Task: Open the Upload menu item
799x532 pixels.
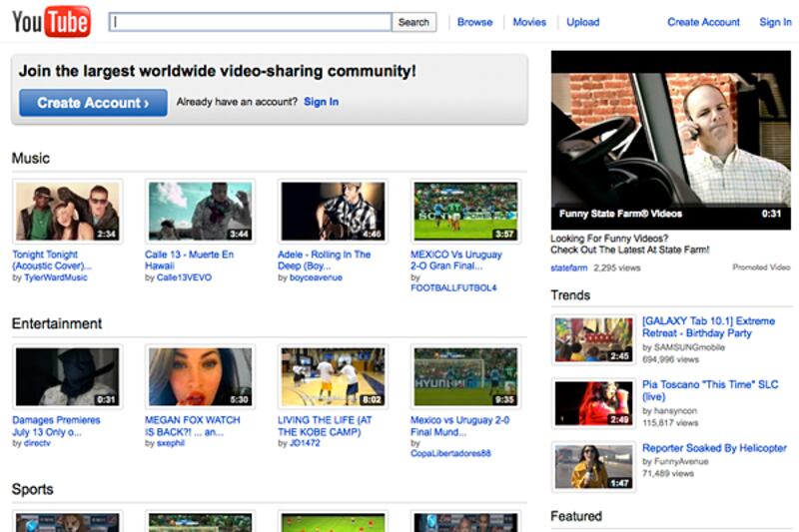Action: [x=583, y=22]
